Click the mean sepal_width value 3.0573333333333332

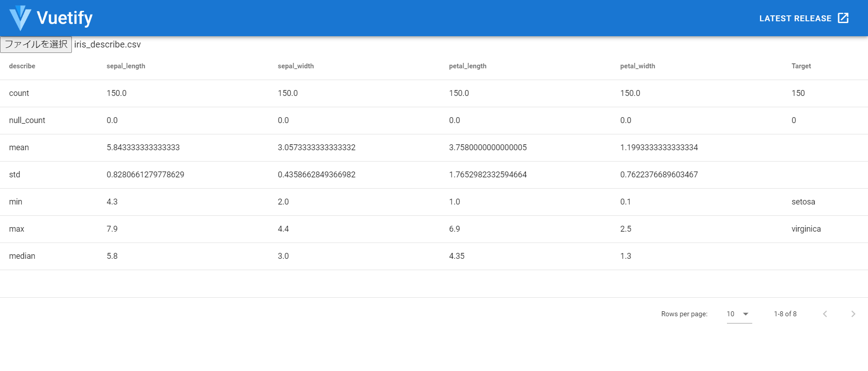tap(316, 147)
